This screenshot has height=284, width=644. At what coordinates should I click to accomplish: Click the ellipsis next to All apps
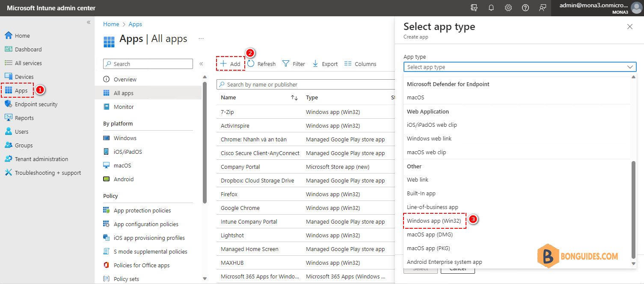tap(201, 39)
